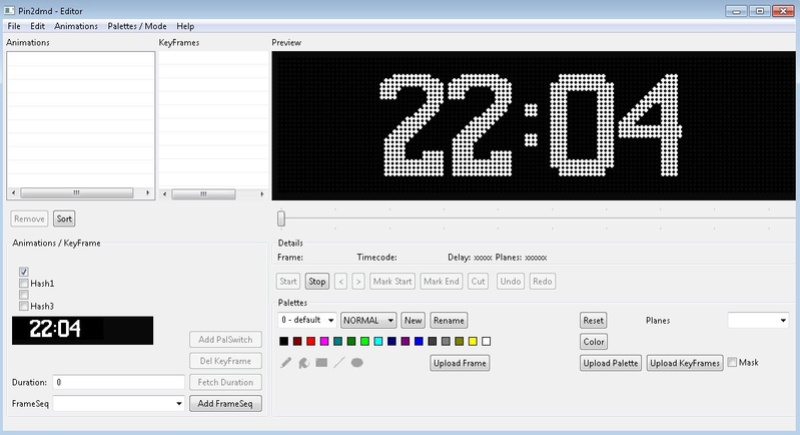
Task: Click the frame position slider handle
Action: 281,219
